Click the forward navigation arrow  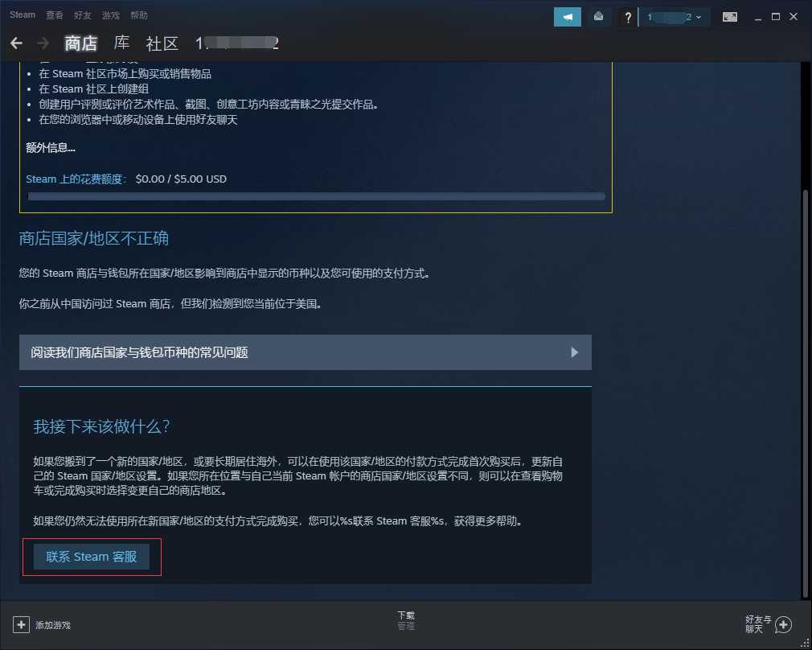[43, 43]
